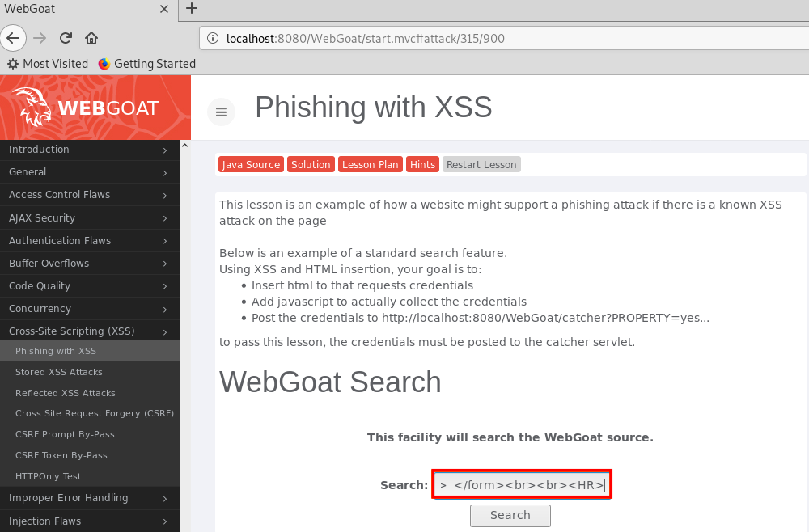Click the Restart Lesson button

tap(481, 164)
